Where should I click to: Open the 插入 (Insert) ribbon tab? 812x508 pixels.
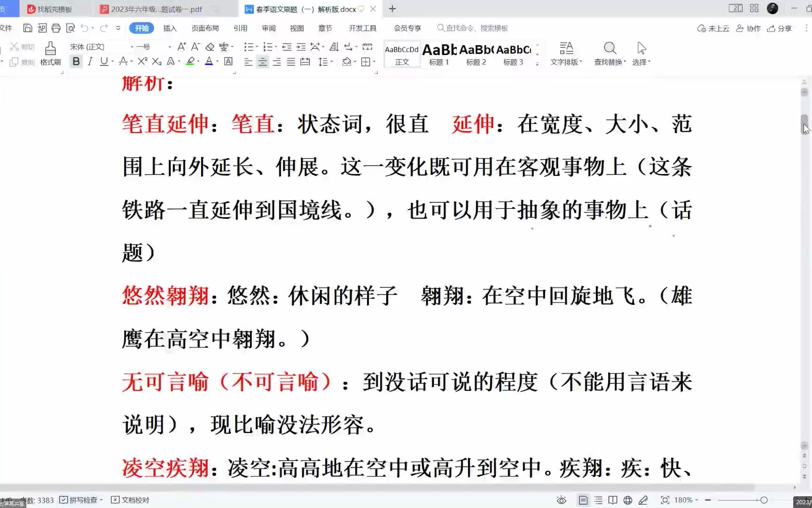tap(170, 28)
